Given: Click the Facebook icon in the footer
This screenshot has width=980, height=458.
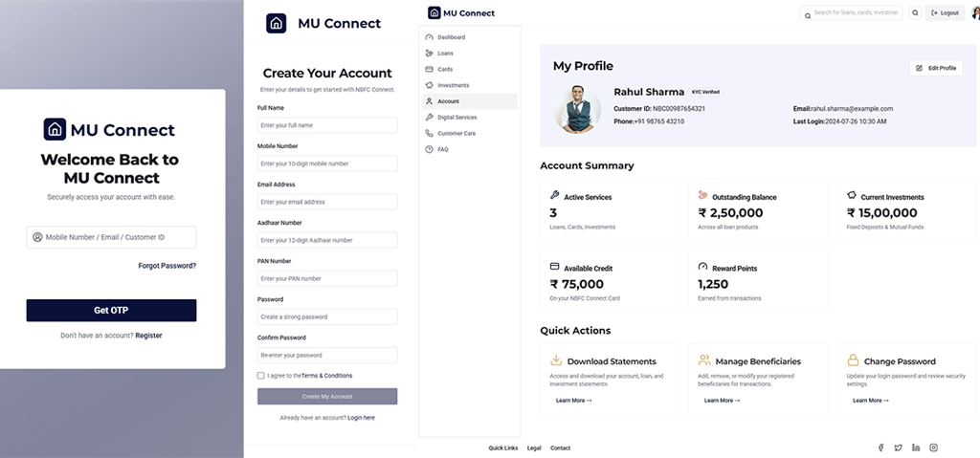Looking at the screenshot, I should pyautogui.click(x=880, y=447).
